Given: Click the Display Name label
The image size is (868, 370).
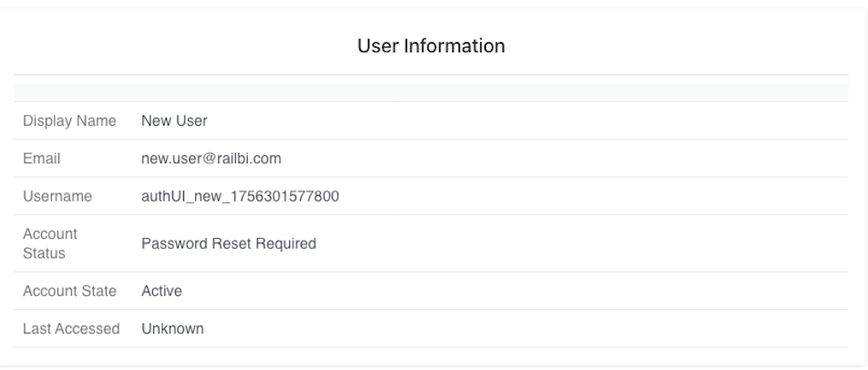Looking at the screenshot, I should coord(69,120).
